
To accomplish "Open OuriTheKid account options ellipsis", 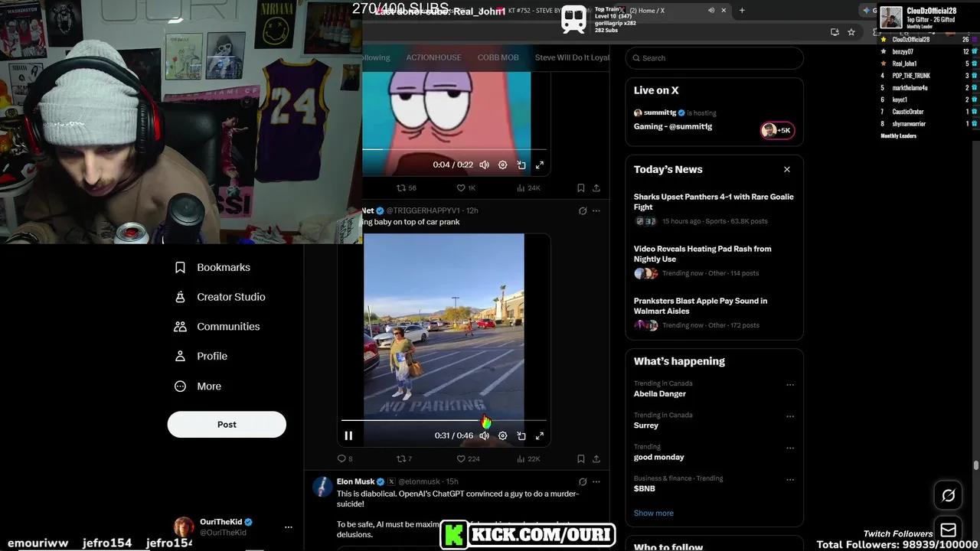I will pyautogui.click(x=289, y=527).
